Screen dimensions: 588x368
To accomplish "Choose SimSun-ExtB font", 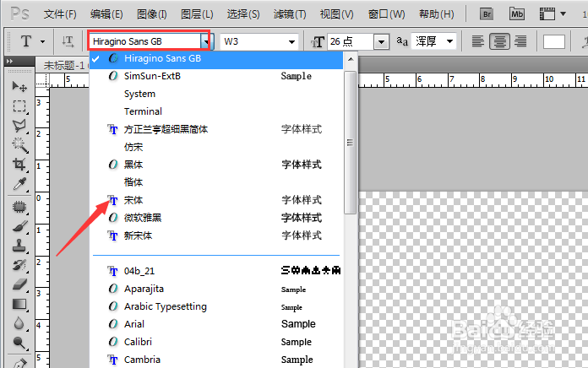I will tap(216, 76).
